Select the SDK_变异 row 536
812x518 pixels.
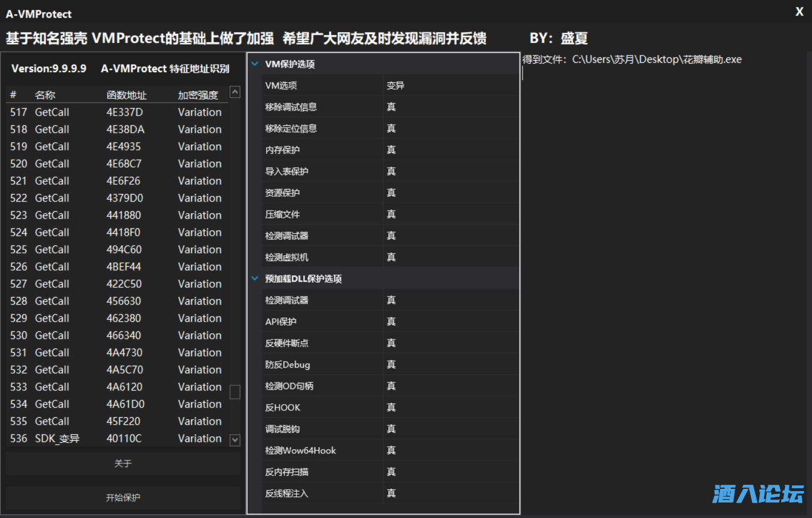117,438
